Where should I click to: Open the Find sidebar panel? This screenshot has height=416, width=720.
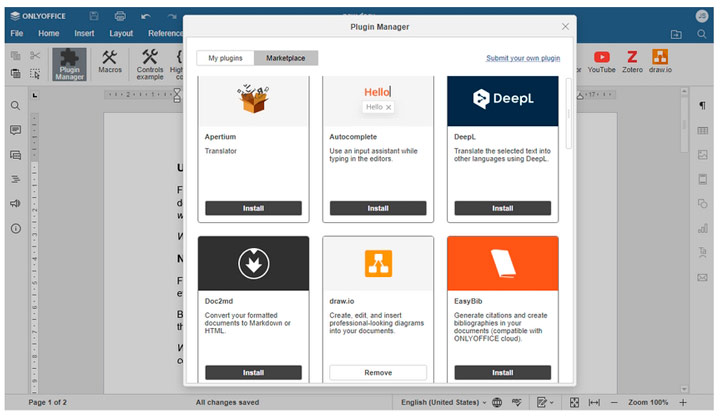(x=15, y=106)
